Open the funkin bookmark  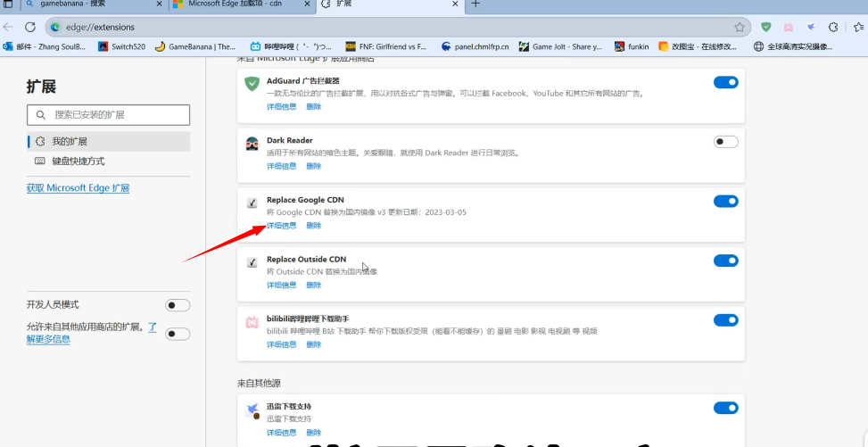pos(632,47)
